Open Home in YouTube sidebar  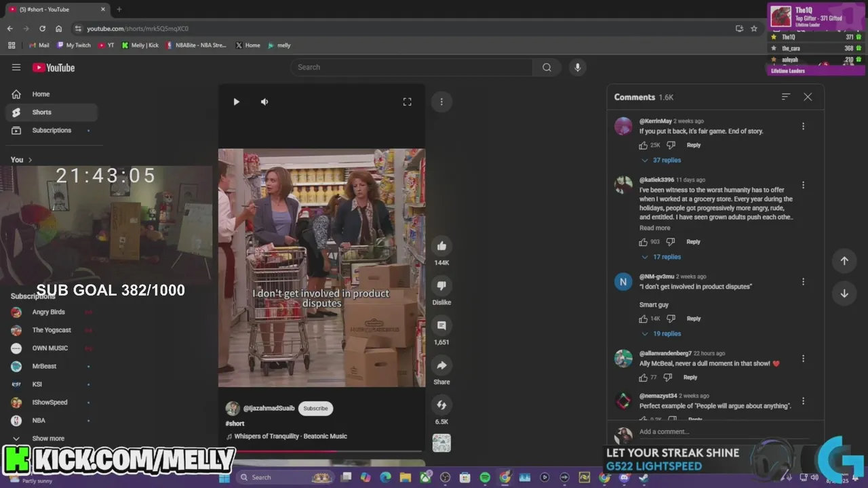pyautogui.click(x=52, y=94)
